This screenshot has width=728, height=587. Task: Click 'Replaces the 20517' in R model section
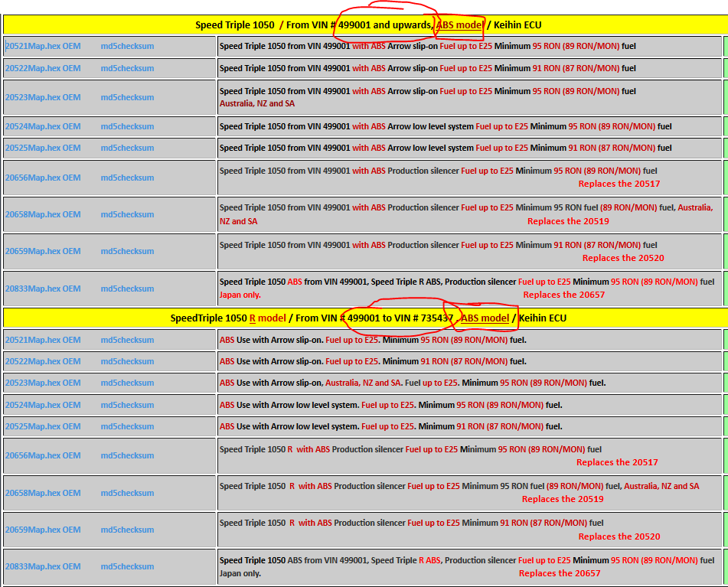(x=617, y=462)
